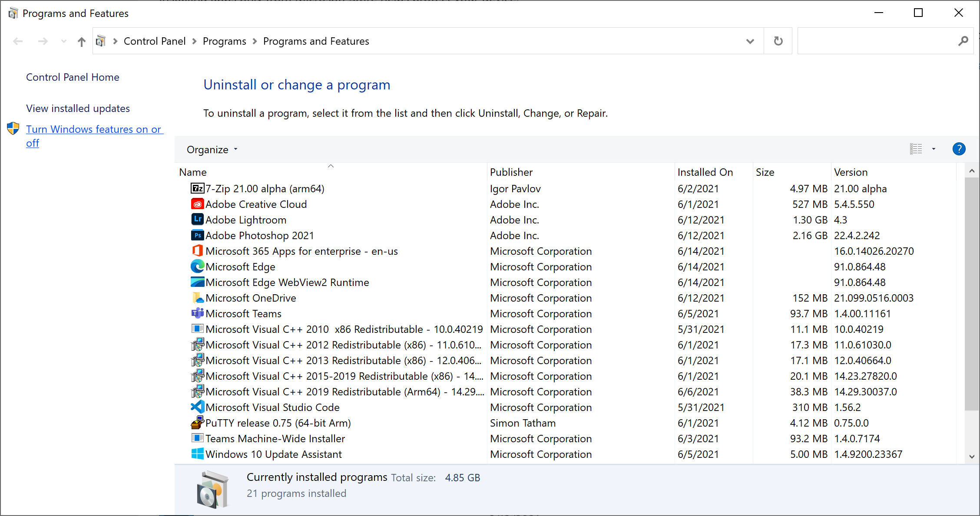Open help with the blue question mark

point(959,149)
